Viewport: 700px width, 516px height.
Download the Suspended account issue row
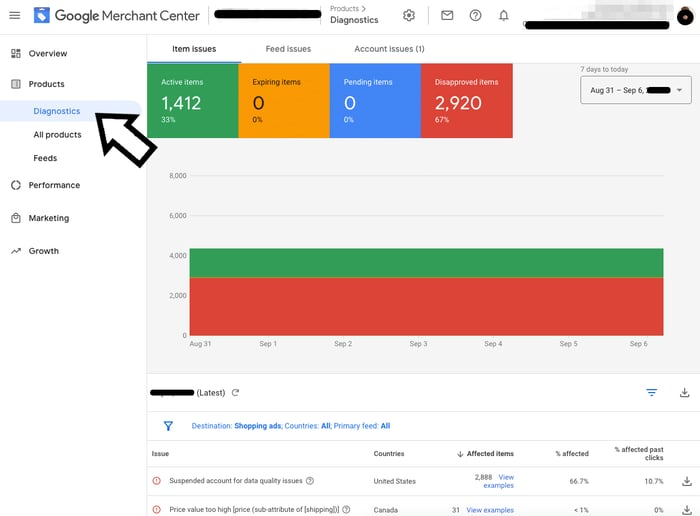[x=686, y=481]
